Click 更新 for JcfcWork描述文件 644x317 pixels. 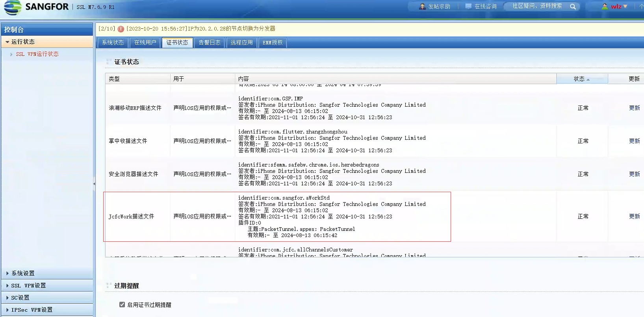point(634,216)
